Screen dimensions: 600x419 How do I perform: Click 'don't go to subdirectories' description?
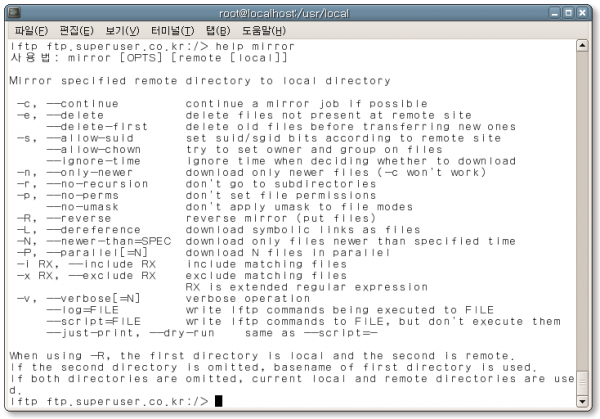281,184
